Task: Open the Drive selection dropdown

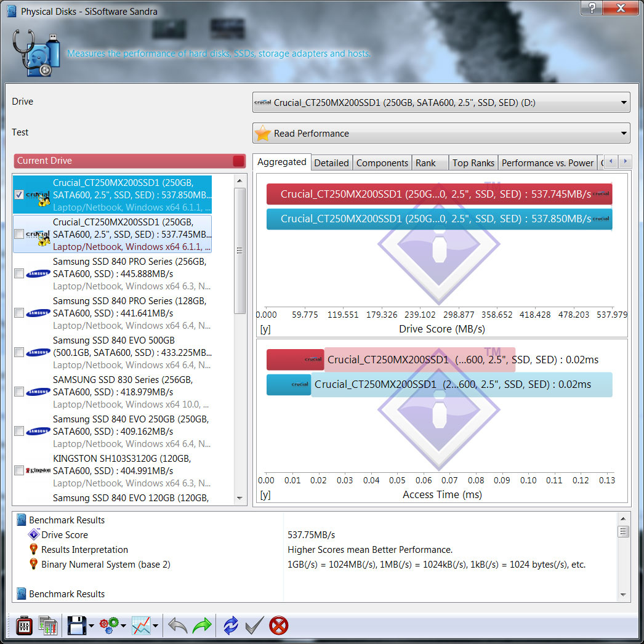Action: coord(441,102)
